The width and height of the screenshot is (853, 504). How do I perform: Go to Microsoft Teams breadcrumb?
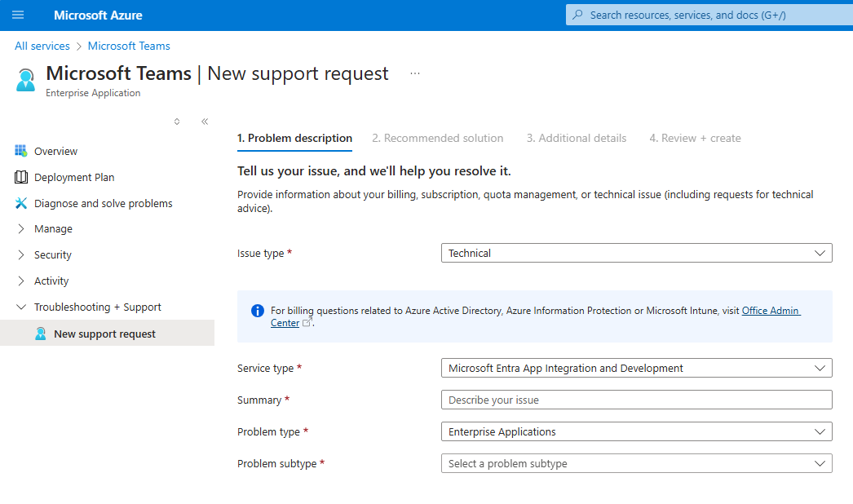click(x=129, y=46)
